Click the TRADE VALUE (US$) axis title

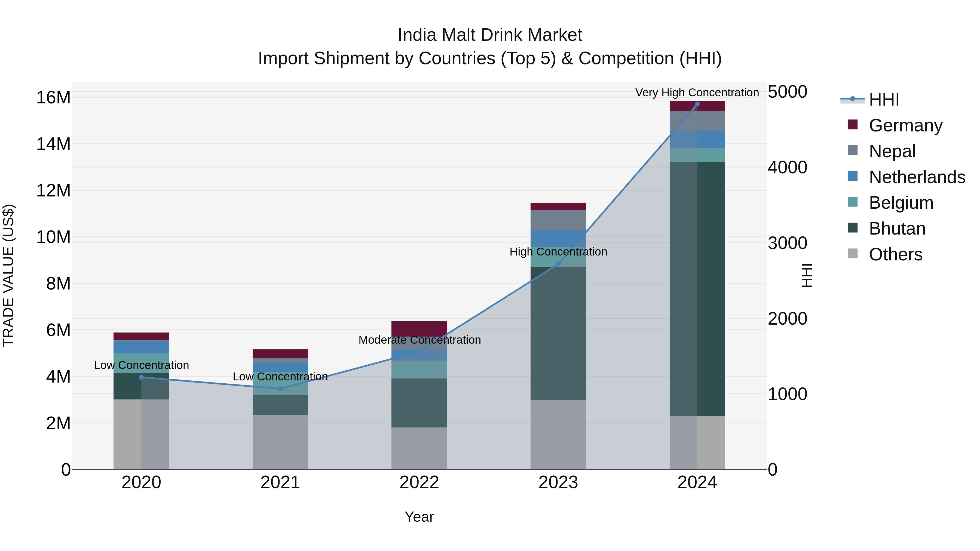coord(8,275)
